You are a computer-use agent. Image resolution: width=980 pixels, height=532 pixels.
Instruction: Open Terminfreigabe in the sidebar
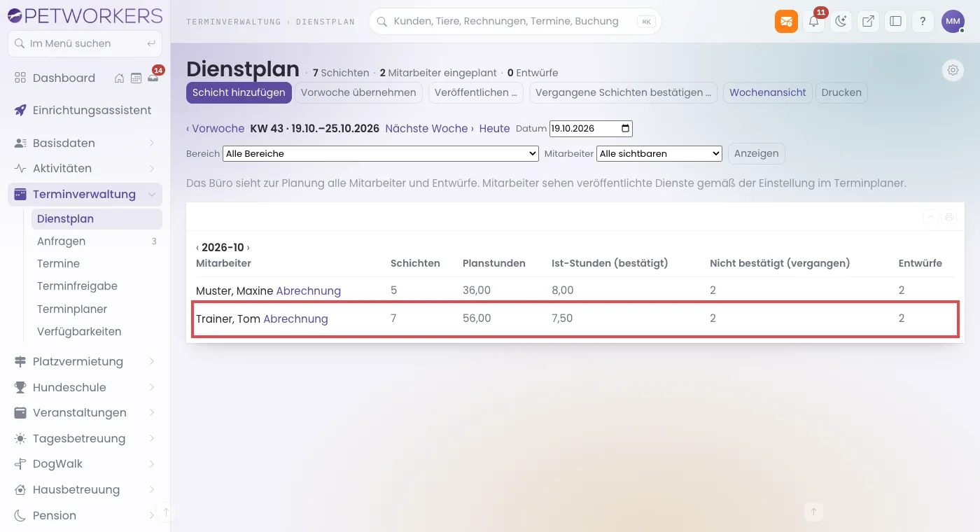(97, 286)
